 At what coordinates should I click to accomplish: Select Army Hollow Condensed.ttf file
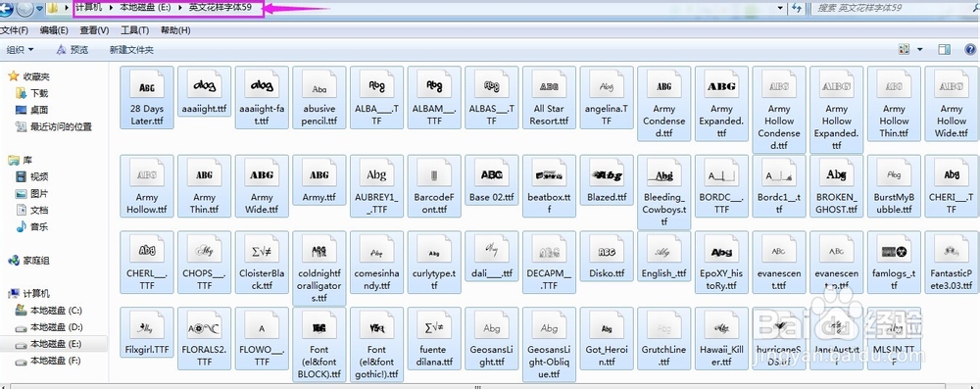779,110
